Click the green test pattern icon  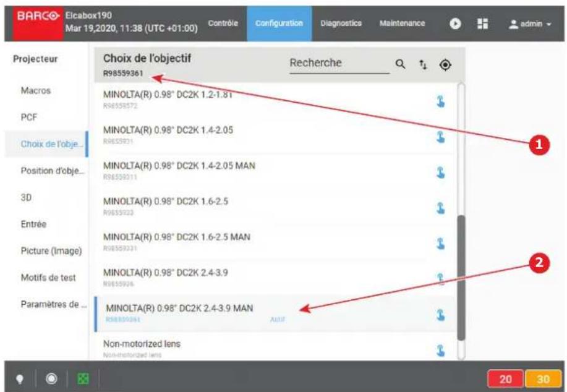coord(83,378)
